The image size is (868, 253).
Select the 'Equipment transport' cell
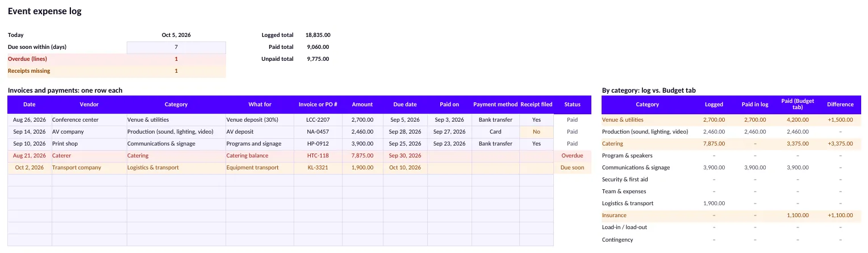(x=260, y=168)
